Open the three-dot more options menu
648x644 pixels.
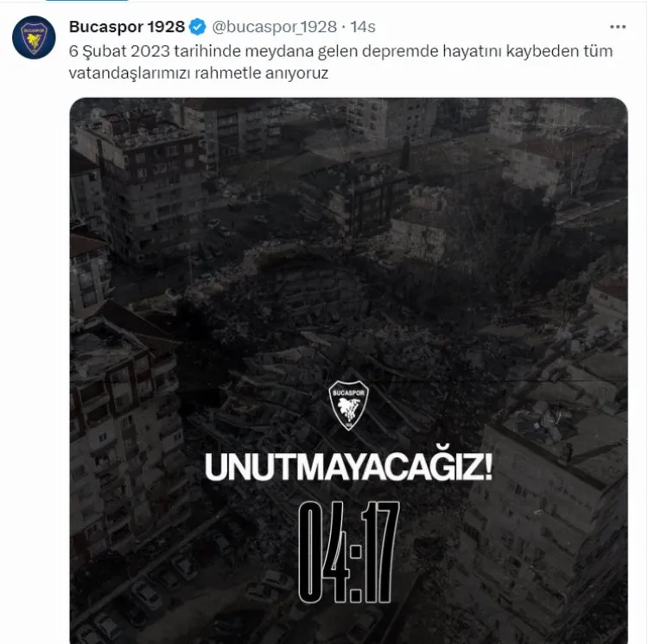pyautogui.click(x=618, y=27)
